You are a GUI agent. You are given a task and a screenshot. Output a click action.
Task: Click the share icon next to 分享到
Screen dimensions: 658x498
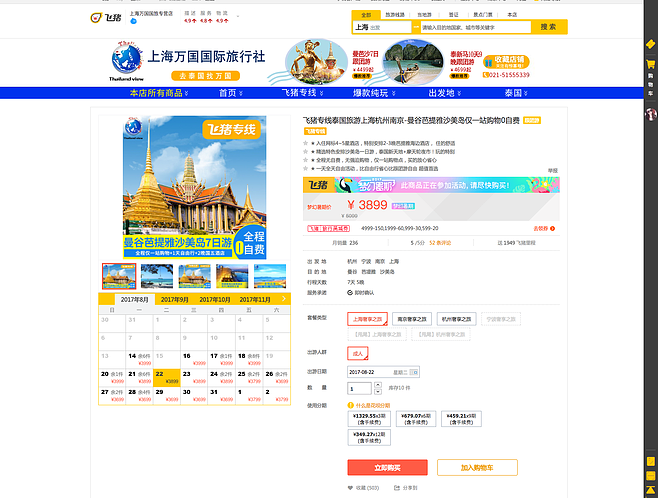click(x=397, y=488)
